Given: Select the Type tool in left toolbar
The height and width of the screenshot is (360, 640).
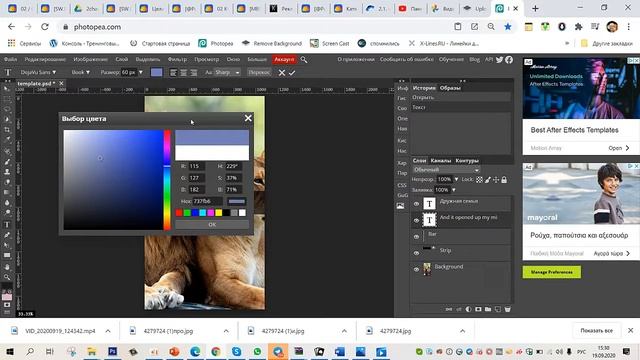Looking at the screenshot, I should (x=7, y=224).
